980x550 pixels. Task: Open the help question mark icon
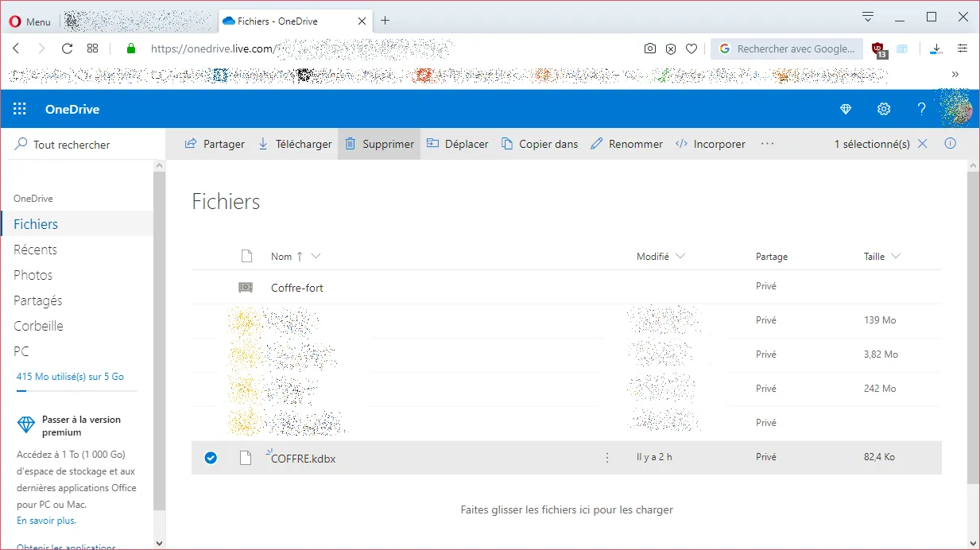[922, 109]
